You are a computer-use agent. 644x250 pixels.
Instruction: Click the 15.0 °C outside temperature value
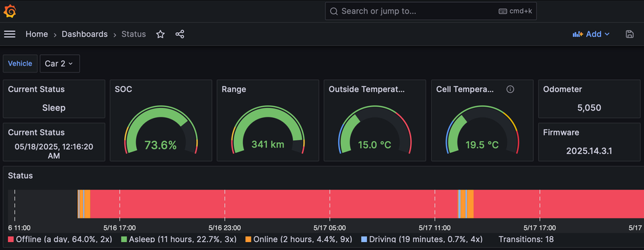pyautogui.click(x=374, y=145)
